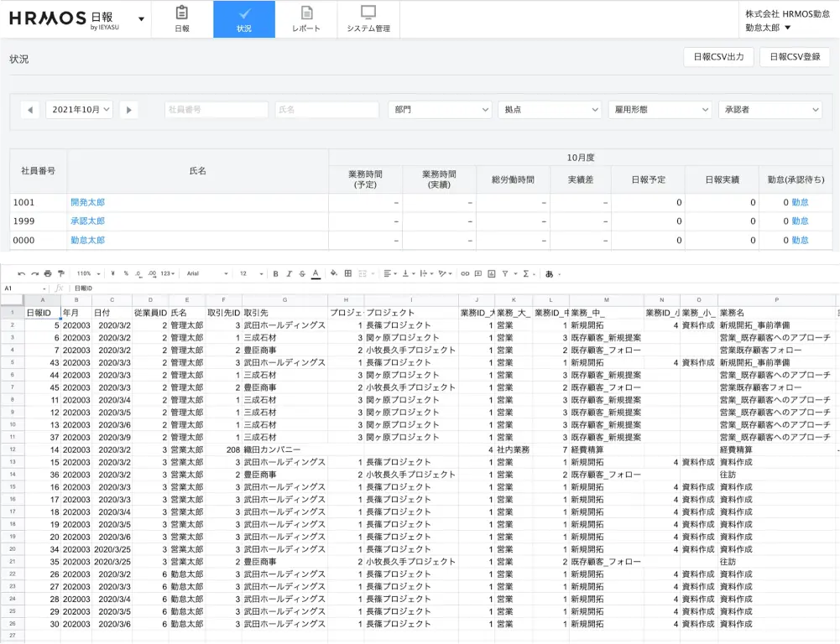The image size is (840, 644).
Task: Click the insert link icon
Action: pyautogui.click(x=464, y=273)
